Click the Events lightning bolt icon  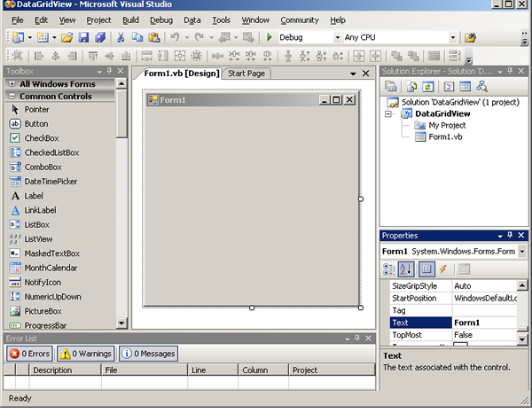click(x=443, y=269)
